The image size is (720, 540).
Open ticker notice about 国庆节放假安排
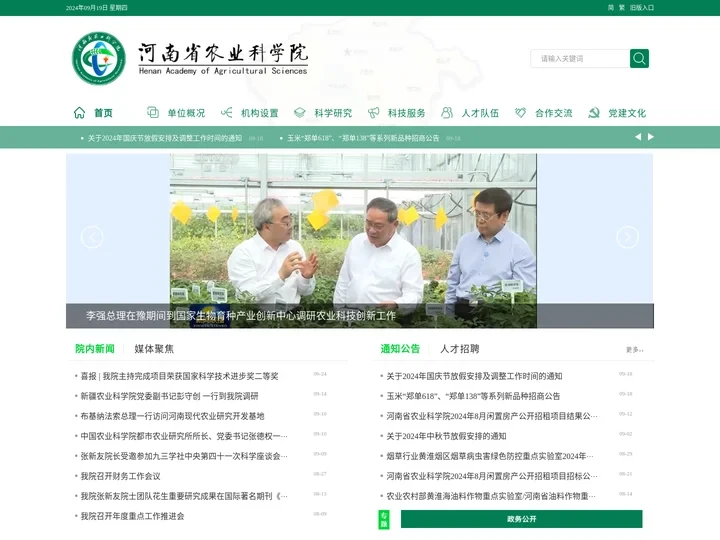pyautogui.click(x=165, y=138)
